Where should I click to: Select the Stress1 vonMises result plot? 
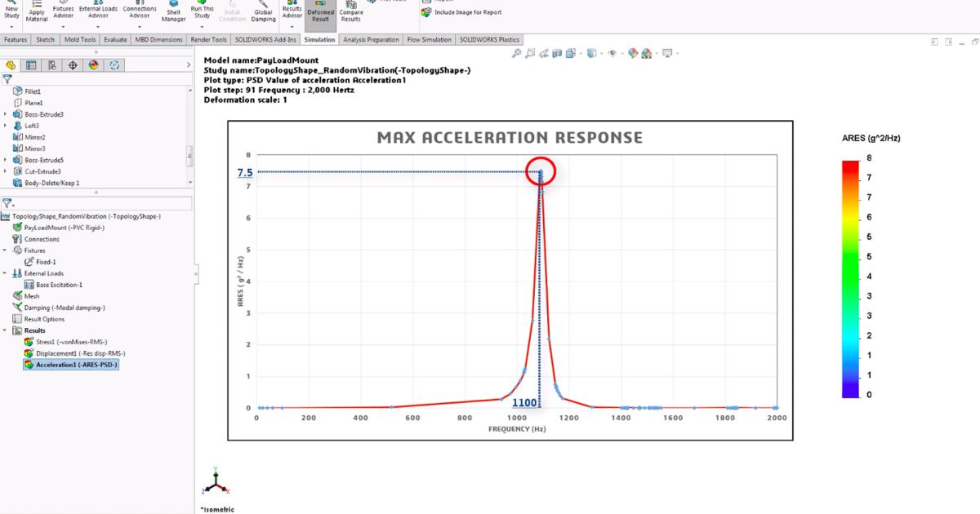[71, 342]
